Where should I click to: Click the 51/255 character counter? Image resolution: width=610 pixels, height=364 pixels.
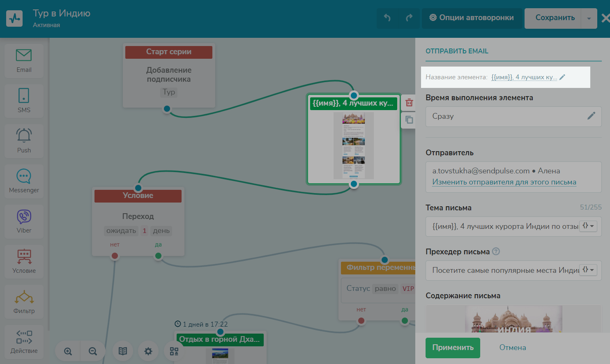pyautogui.click(x=591, y=207)
